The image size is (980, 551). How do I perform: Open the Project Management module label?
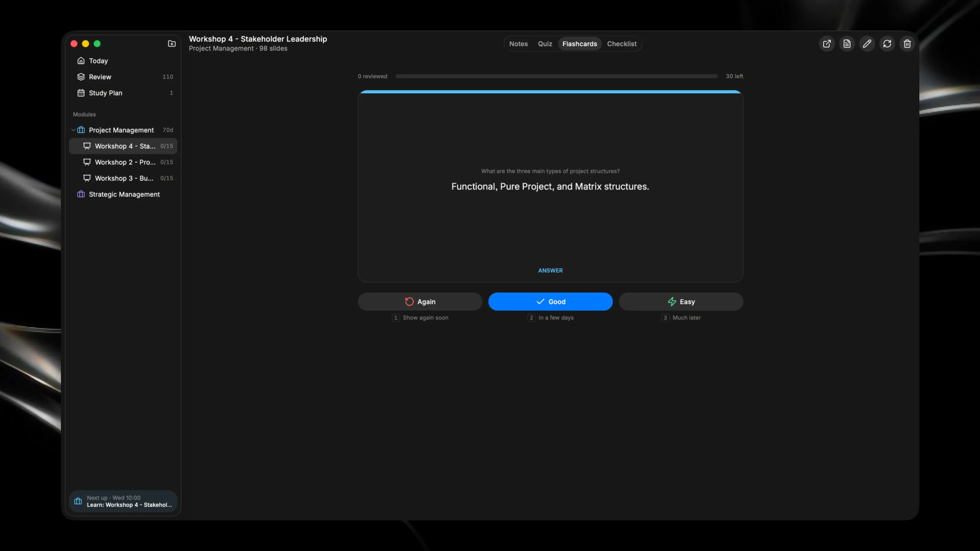tap(121, 130)
